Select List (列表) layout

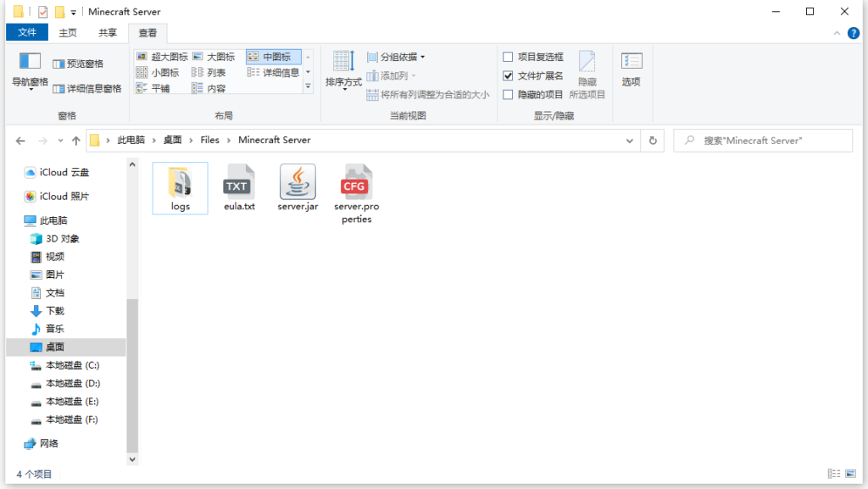[x=209, y=73]
